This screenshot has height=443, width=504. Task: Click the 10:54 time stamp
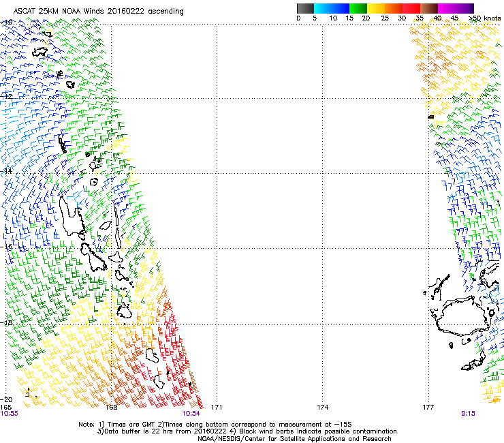tap(191, 414)
